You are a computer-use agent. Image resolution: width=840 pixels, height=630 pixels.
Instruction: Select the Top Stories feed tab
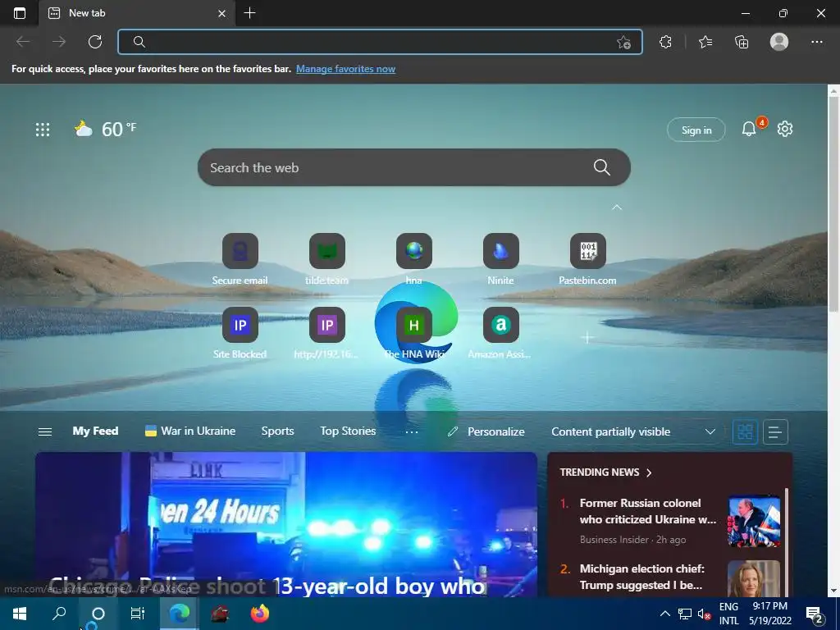348,431
